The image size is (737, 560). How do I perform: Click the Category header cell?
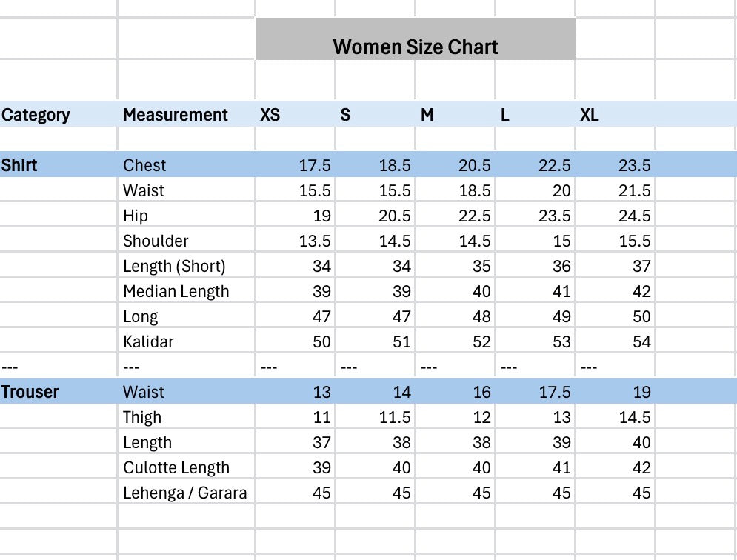[x=59, y=114]
